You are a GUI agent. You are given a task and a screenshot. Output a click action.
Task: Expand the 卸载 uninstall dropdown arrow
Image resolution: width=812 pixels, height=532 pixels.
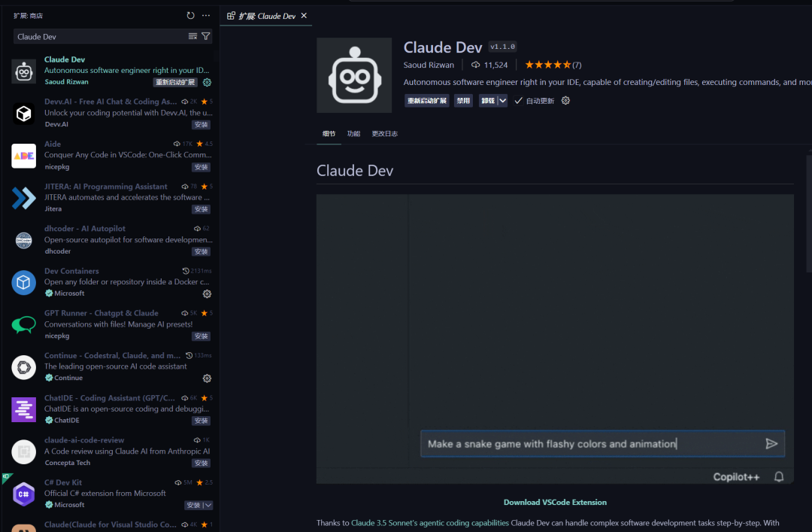pos(502,101)
